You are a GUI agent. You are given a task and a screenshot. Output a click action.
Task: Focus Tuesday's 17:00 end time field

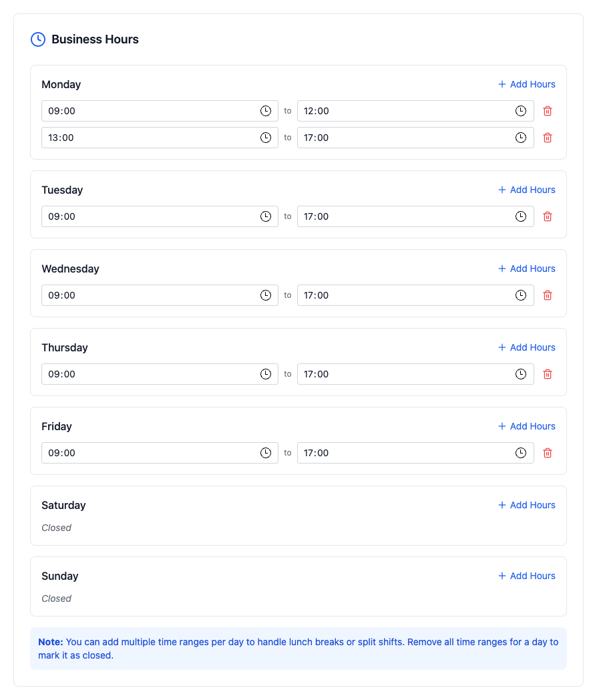(415, 216)
